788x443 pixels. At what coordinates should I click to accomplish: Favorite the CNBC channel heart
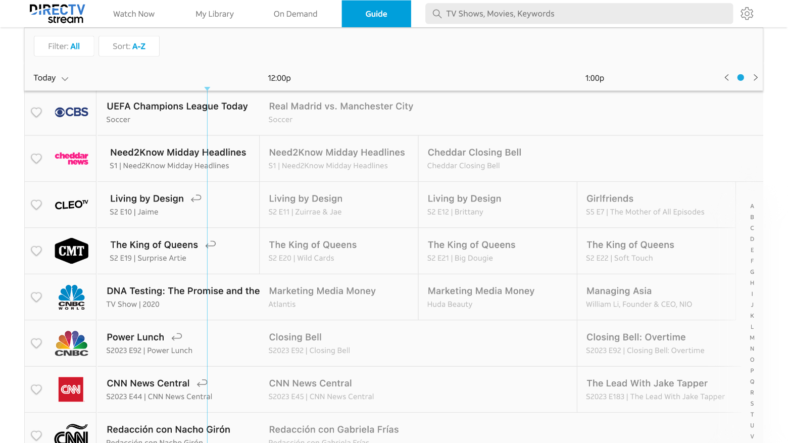pos(36,343)
